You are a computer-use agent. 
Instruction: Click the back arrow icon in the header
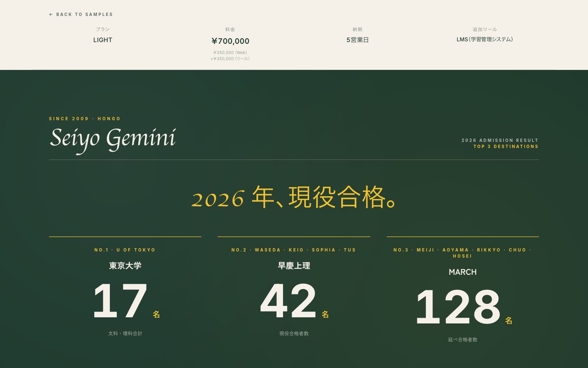51,14
